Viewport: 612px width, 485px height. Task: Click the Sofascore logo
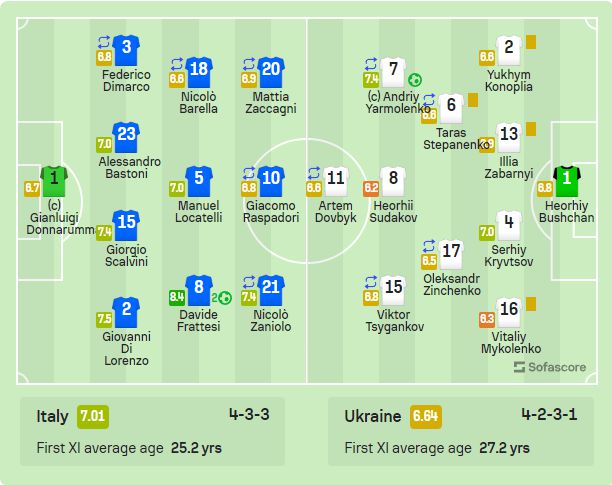tap(547, 368)
